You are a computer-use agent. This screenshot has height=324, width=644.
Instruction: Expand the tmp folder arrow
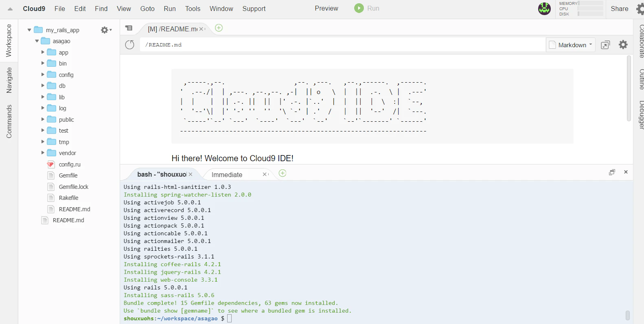(x=43, y=142)
